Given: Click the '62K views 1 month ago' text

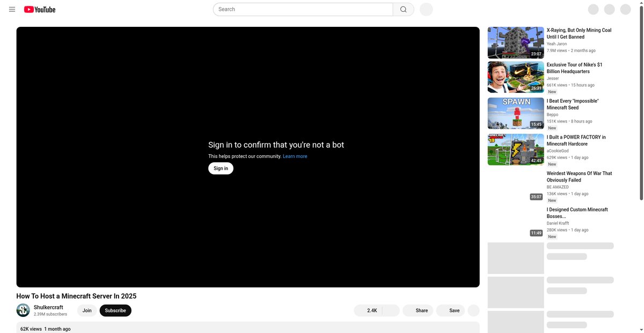Looking at the screenshot, I should click(46, 329).
